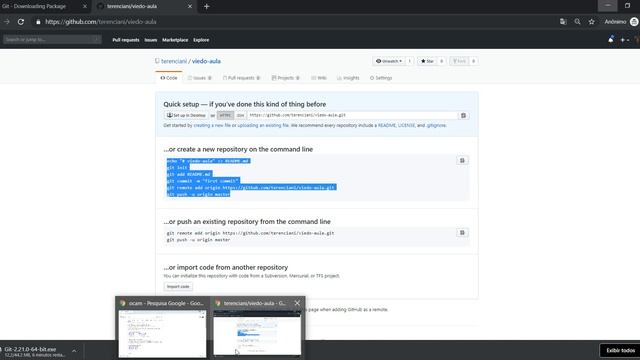This screenshot has width=640, height=360.
Task: Open the README link
Action: [x=387, y=126]
